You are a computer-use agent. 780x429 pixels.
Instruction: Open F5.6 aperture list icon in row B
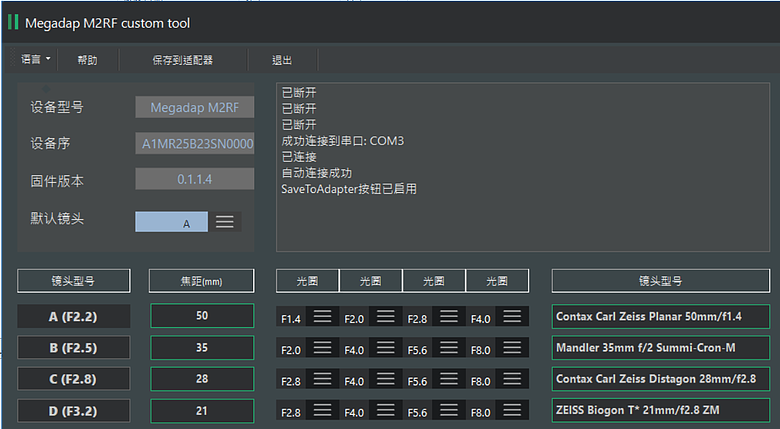[449, 348]
